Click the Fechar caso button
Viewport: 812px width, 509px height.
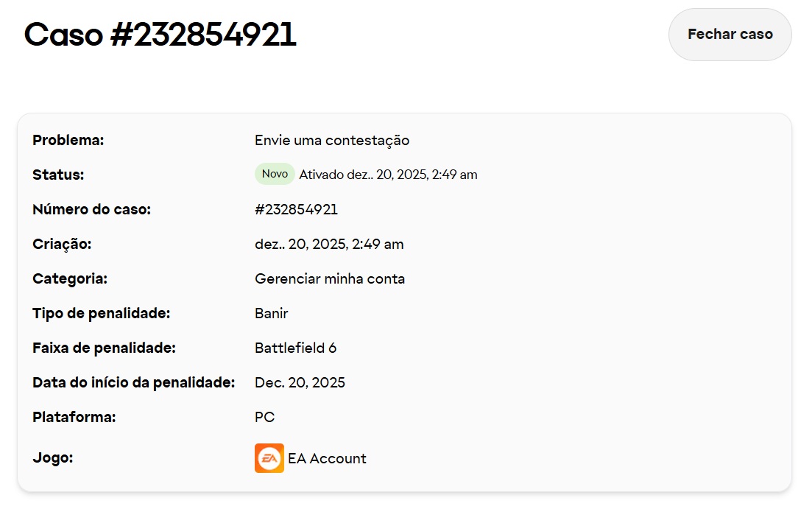(730, 35)
